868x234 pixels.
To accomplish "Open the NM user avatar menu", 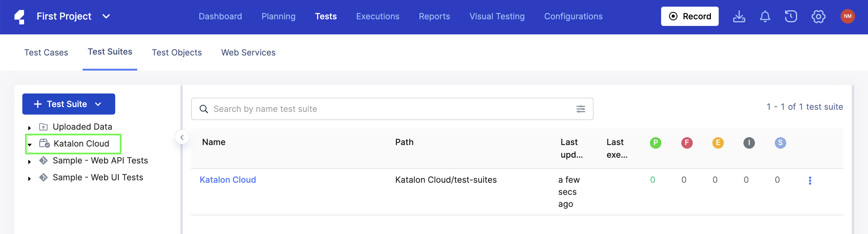I will pyautogui.click(x=847, y=17).
